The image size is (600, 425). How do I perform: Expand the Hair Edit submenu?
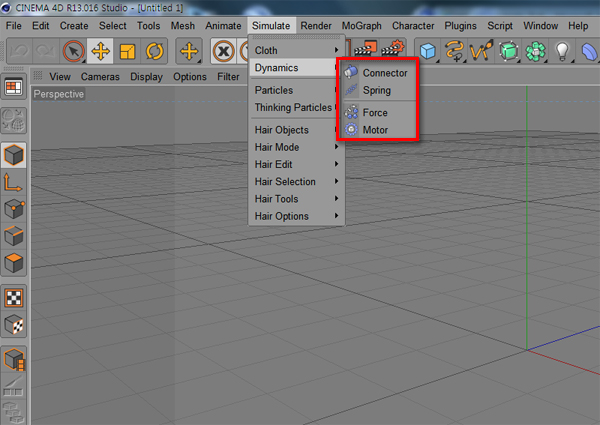297,164
